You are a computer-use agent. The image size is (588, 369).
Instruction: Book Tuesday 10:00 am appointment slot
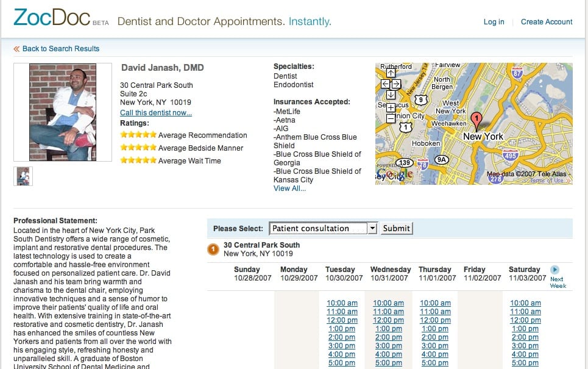pyautogui.click(x=342, y=303)
